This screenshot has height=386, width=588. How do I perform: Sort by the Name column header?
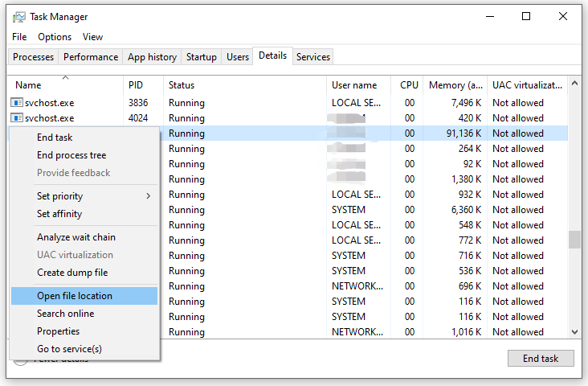tap(65, 85)
